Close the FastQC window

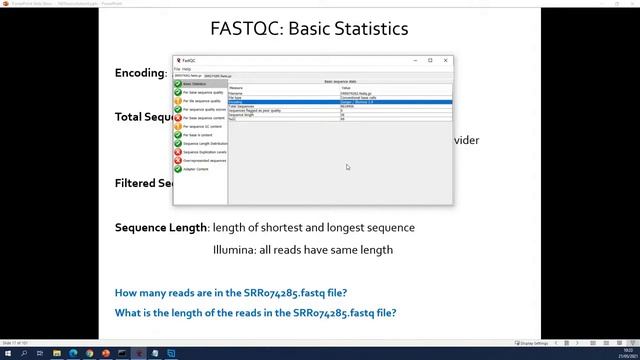[445, 60]
